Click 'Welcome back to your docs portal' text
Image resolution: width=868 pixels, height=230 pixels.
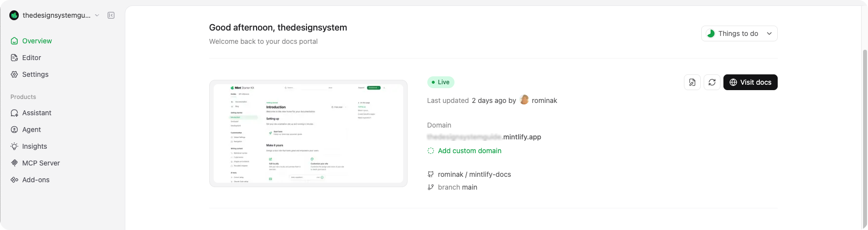264,41
